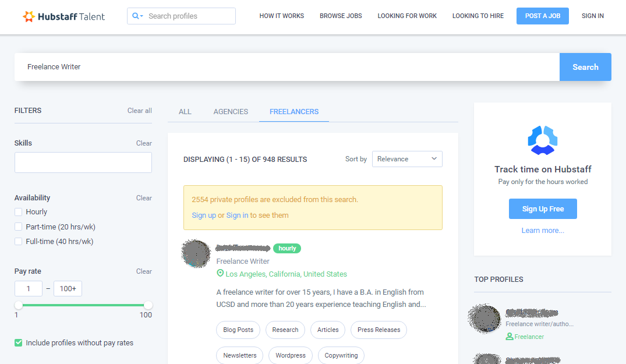Open Looking To Hire menu item

pos(478,16)
